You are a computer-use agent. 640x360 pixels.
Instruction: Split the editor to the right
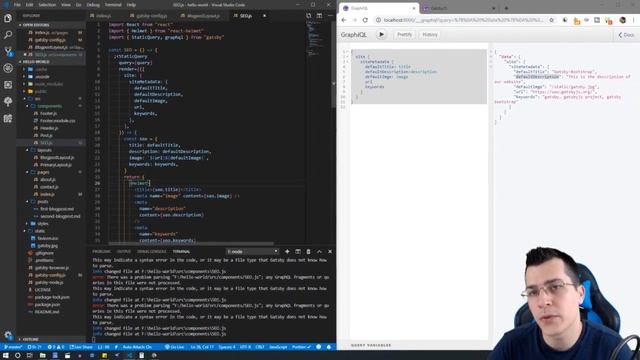pos(319,16)
